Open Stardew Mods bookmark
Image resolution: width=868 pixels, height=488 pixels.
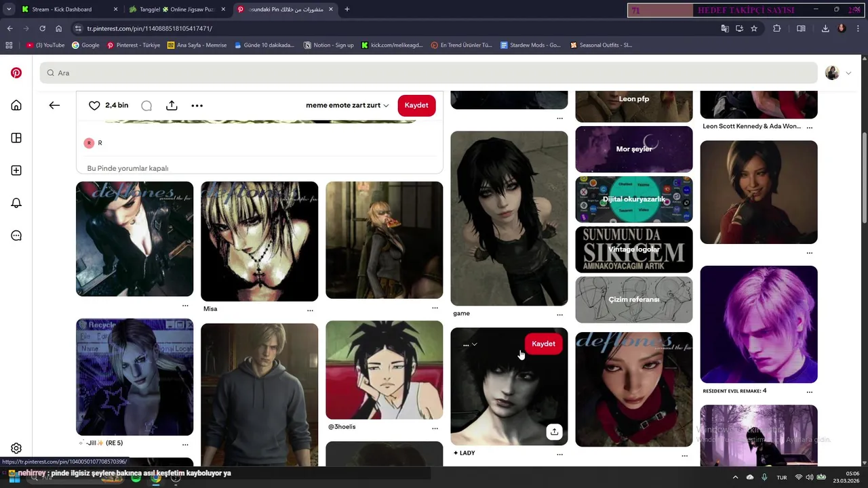pos(530,45)
